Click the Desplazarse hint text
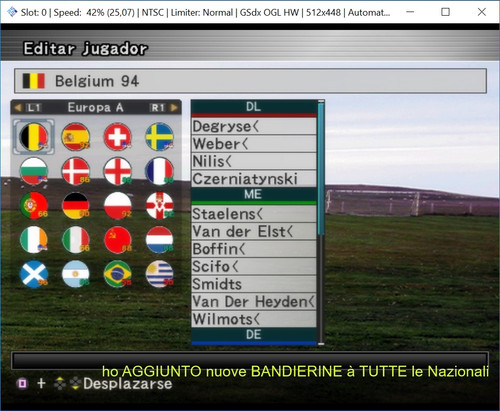Viewport: 500px width, 411px height. pos(128,384)
